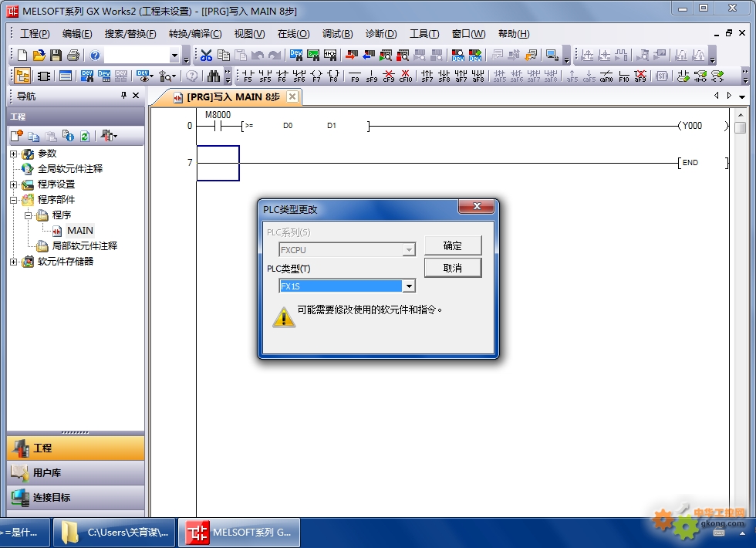Image resolution: width=756 pixels, height=548 pixels.
Task: Expand the 程序设置 tree node
Action: click(14, 184)
